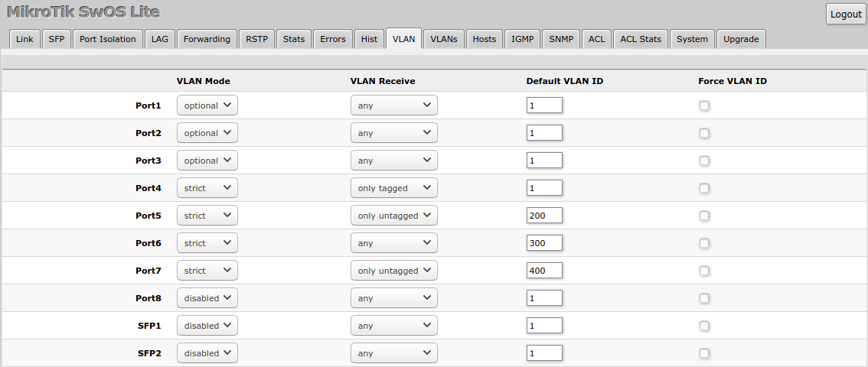
Task: Enable Force VLAN ID for Port1
Action: point(704,106)
